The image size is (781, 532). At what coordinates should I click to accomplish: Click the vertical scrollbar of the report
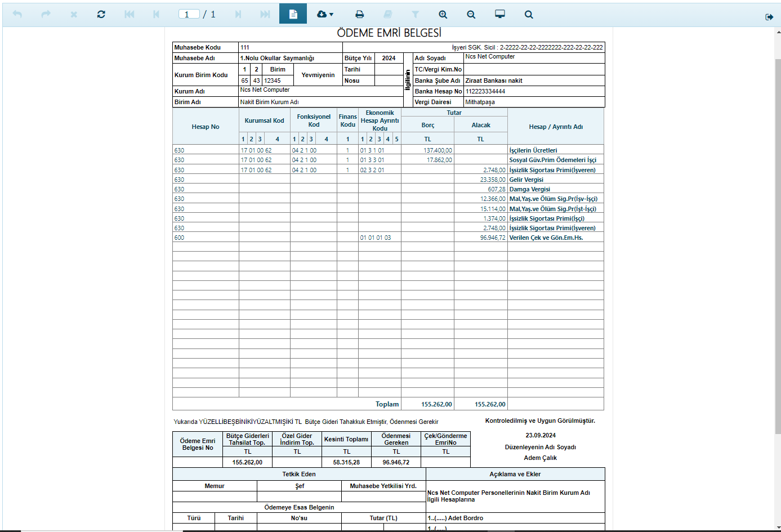point(778,246)
